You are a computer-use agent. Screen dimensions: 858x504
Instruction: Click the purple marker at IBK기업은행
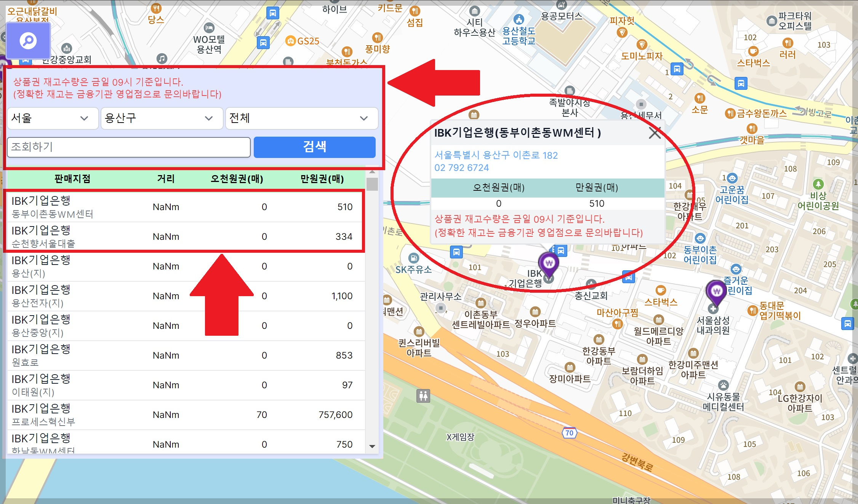tap(549, 263)
